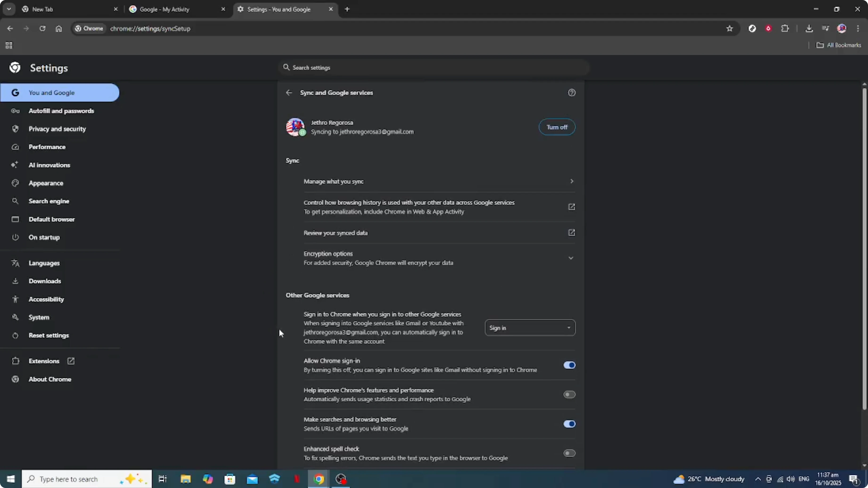Click the settings page vertical scrollbar
Viewport: 868px width, 488px height.
point(864,248)
